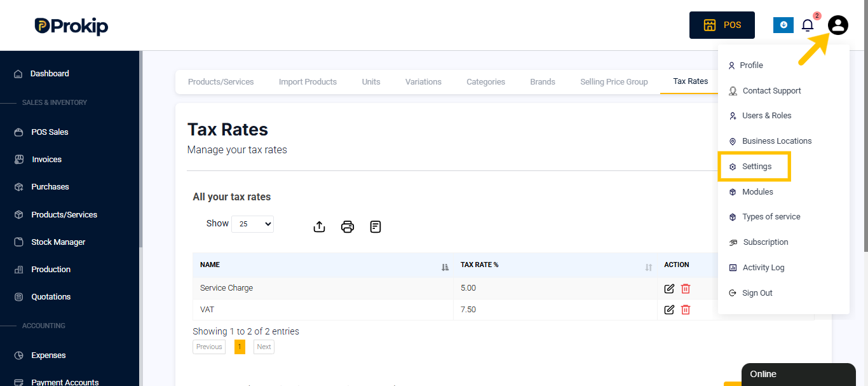Switch to the Categories tab

[486, 82]
